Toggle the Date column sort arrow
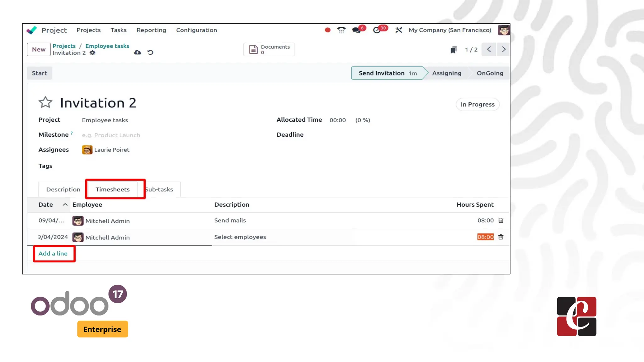The width and height of the screenshot is (644, 362). 65,205
